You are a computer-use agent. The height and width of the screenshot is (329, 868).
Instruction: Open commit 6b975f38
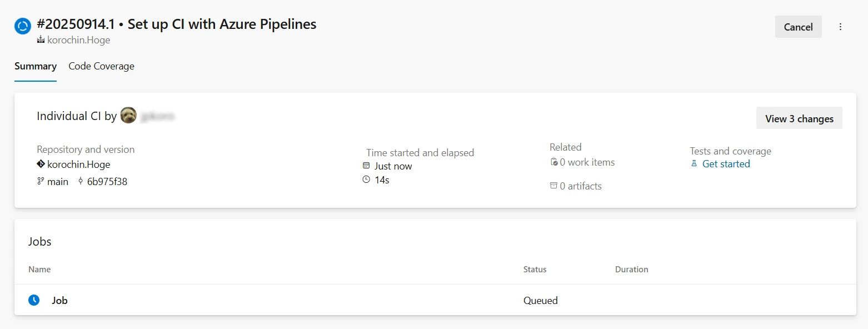click(x=107, y=181)
